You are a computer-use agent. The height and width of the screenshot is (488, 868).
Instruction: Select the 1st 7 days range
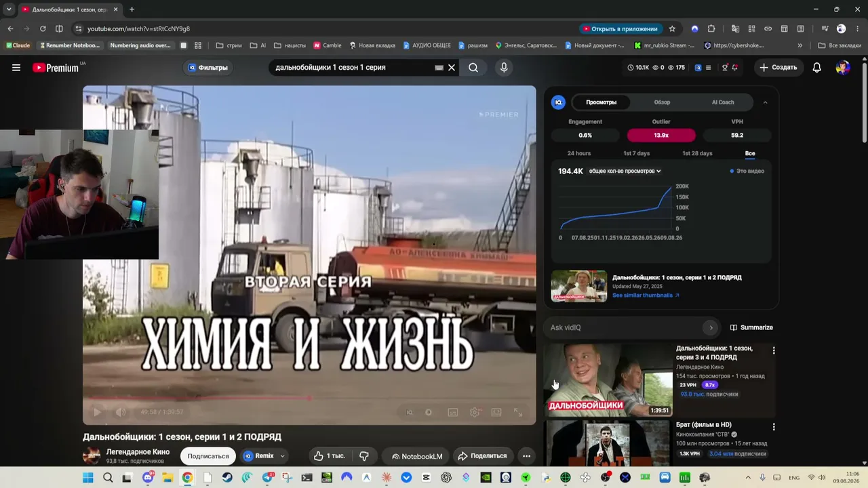click(637, 154)
